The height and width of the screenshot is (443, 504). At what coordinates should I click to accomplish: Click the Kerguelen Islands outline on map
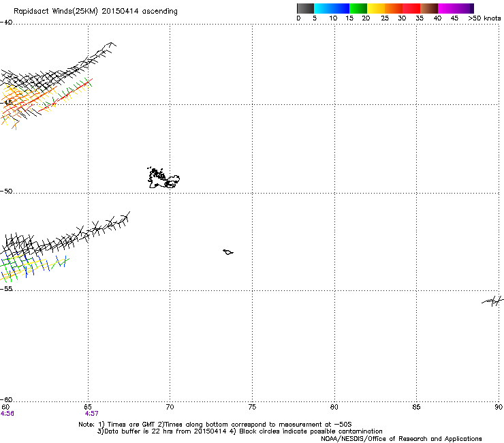click(163, 178)
